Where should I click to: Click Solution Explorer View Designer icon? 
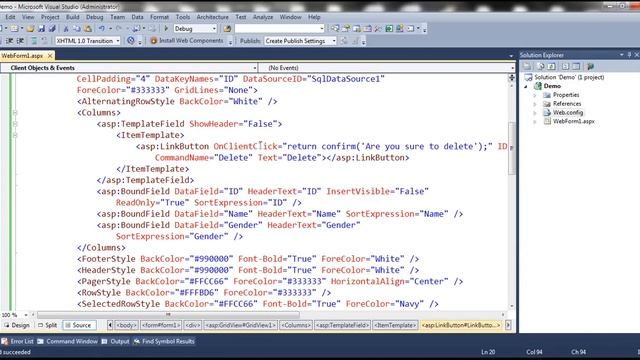point(576,66)
